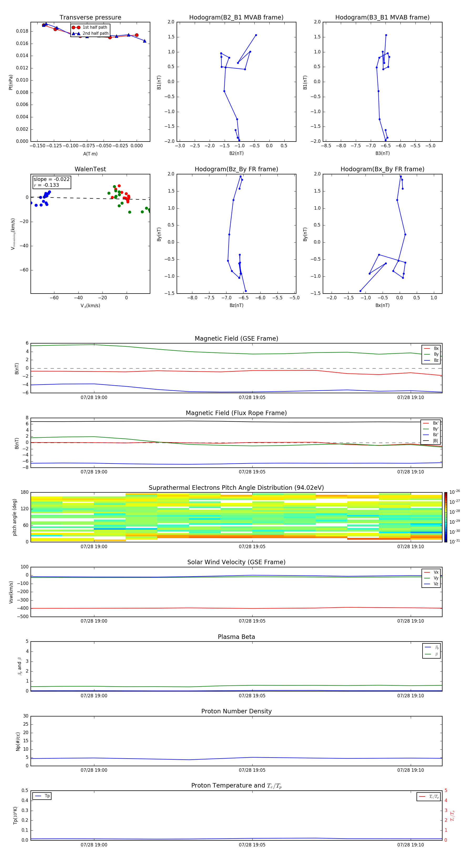Screen dimensions: 473x868
Task: Click 'Proton Temperature and Te/Tp' title
Action: (x=236, y=786)
